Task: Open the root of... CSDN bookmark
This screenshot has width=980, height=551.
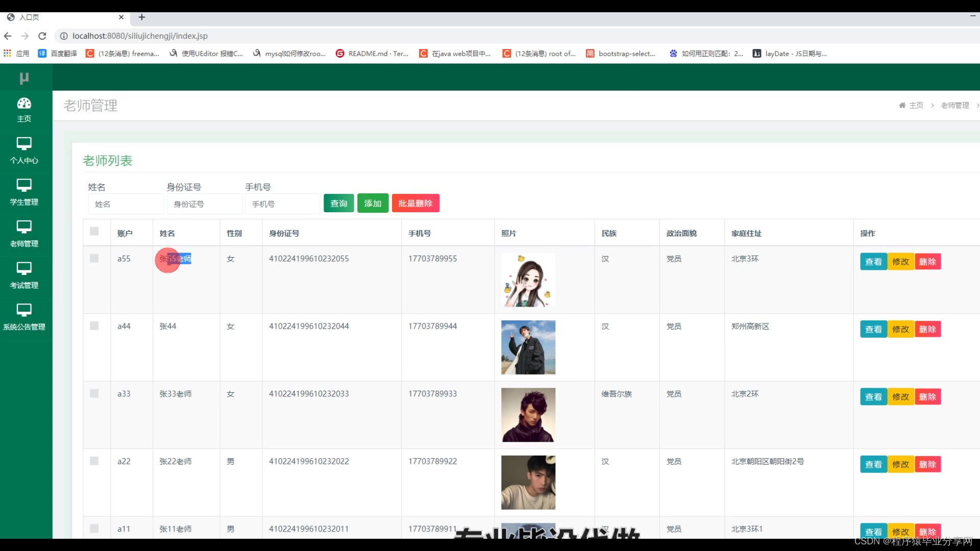Action: point(539,53)
